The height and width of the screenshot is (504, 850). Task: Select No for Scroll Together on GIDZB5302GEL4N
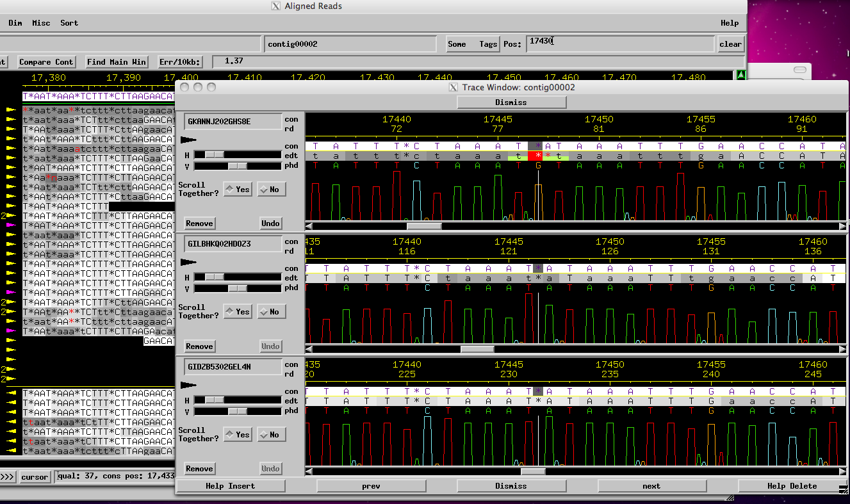[x=270, y=435]
